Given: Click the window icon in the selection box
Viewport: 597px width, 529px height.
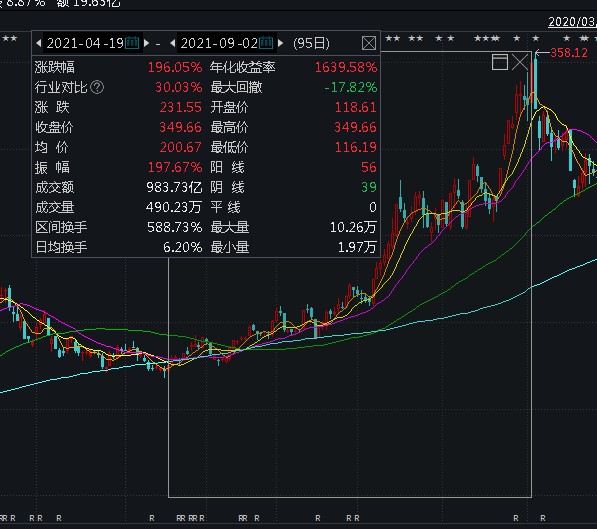Looking at the screenshot, I should pyautogui.click(x=500, y=62).
